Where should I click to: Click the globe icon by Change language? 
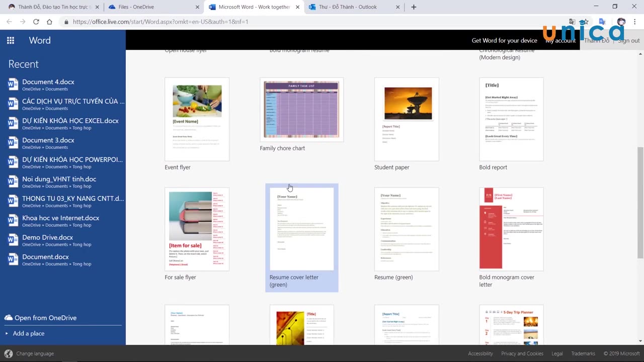pos(8,353)
